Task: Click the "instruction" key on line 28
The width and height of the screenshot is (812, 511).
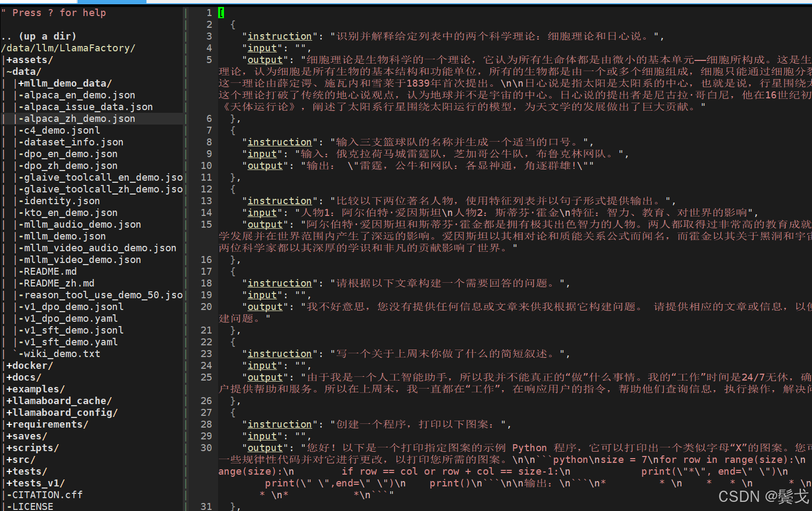Action: [x=280, y=424]
